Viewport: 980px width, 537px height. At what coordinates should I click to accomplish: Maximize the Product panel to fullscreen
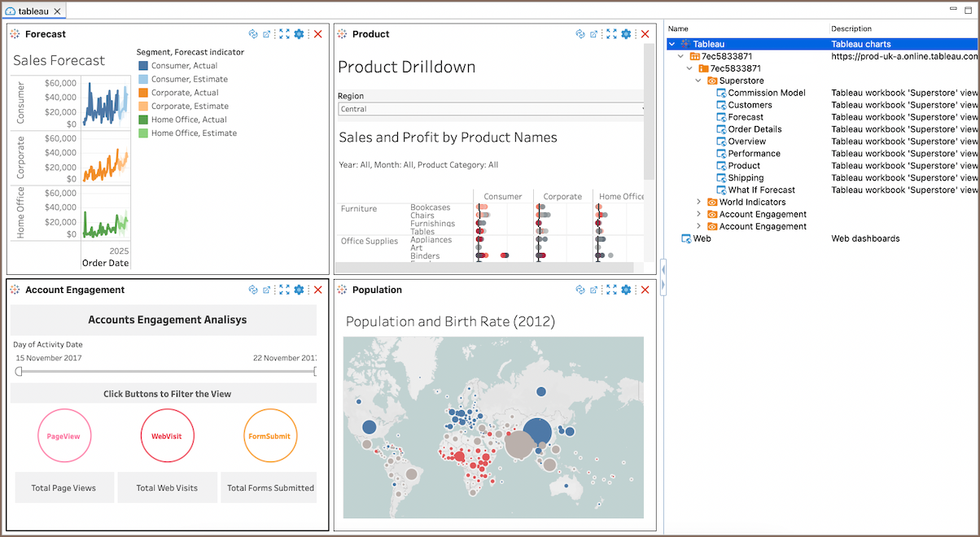(611, 34)
